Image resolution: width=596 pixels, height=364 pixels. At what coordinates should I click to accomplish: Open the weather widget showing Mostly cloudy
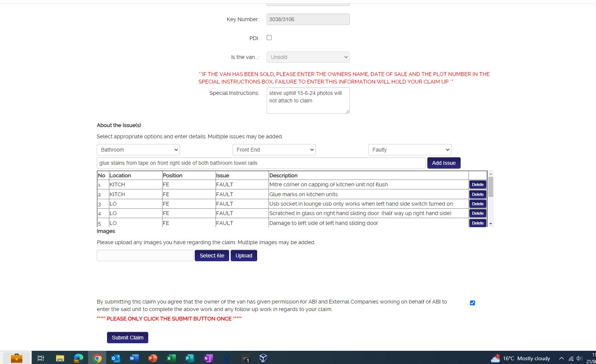[x=520, y=358]
